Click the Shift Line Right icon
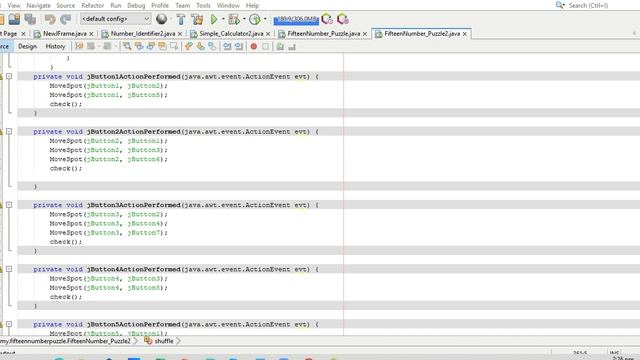Screen dimensions: 640x360 point(239,47)
